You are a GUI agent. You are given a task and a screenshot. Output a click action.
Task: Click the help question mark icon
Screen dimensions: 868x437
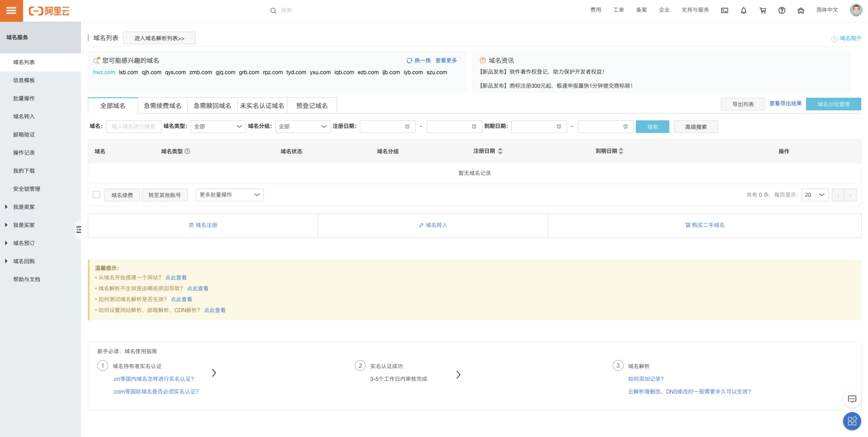pyautogui.click(x=782, y=10)
